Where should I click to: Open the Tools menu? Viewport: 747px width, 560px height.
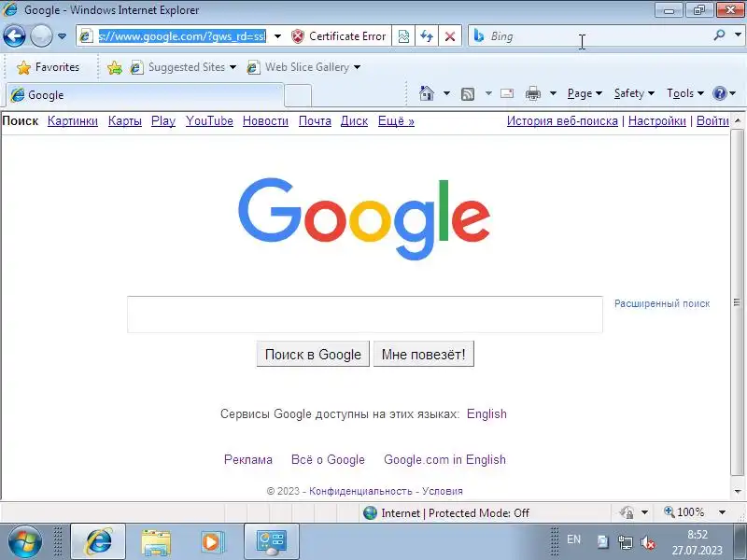click(x=685, y=93)
